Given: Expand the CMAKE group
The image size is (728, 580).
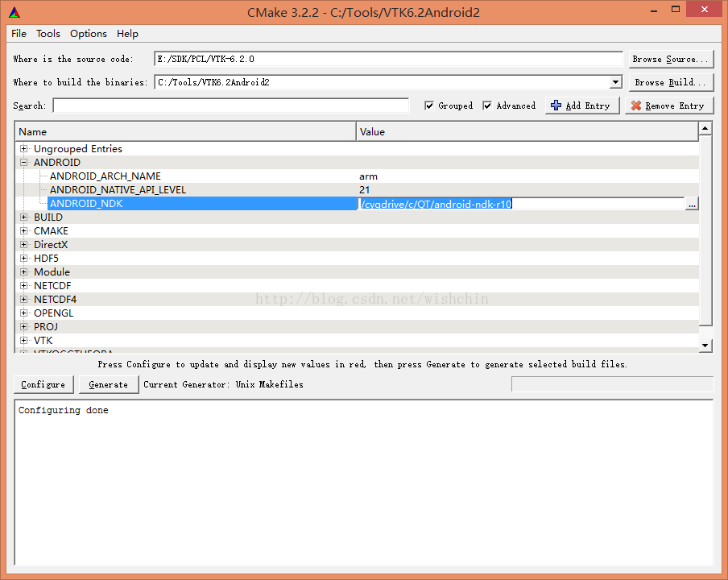Looking at the screenshot, I should (23, 231).
